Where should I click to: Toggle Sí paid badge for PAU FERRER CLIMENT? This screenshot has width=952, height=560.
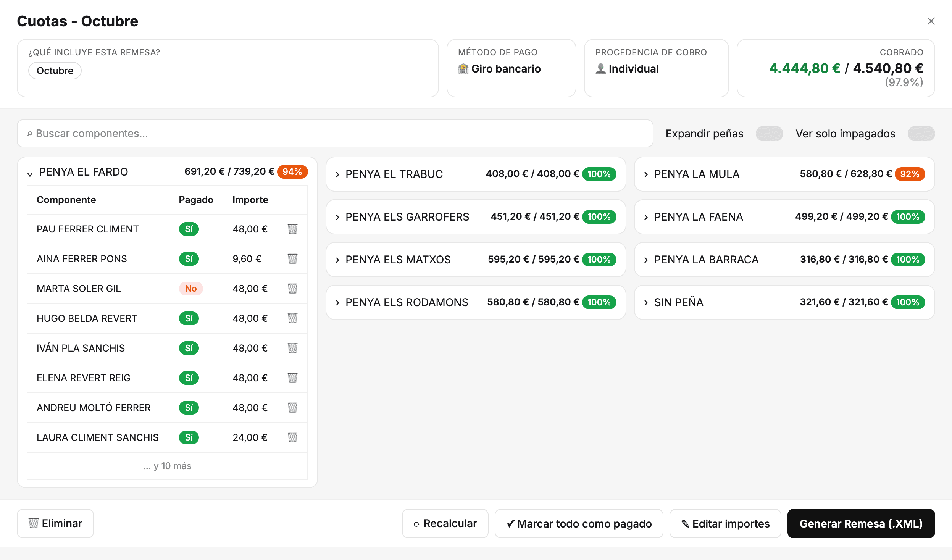(x=189, y=229)
